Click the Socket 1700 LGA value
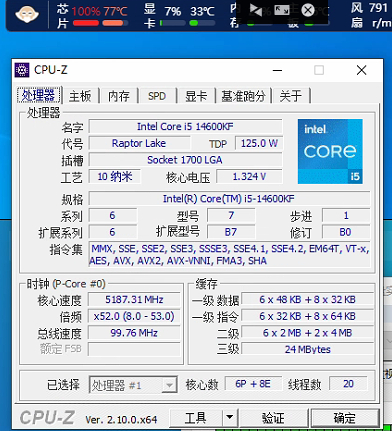392x431 pixels. coord(185,160)
